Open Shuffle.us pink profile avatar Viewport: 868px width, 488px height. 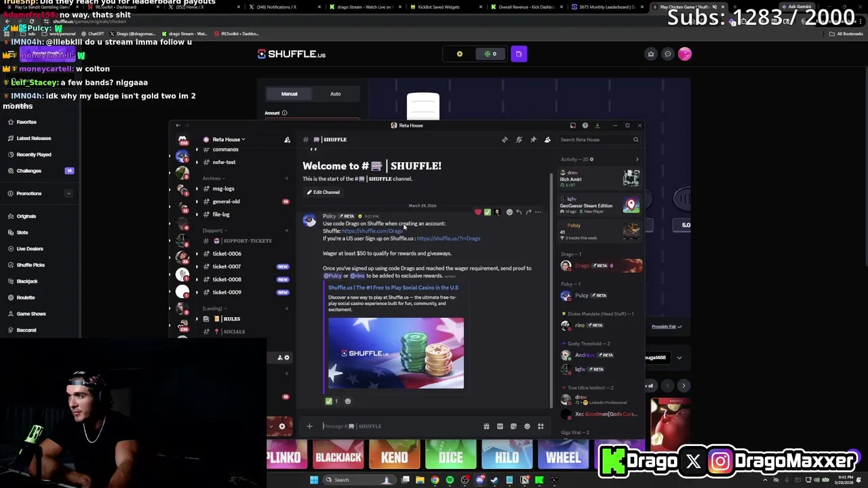click(684, 54)
